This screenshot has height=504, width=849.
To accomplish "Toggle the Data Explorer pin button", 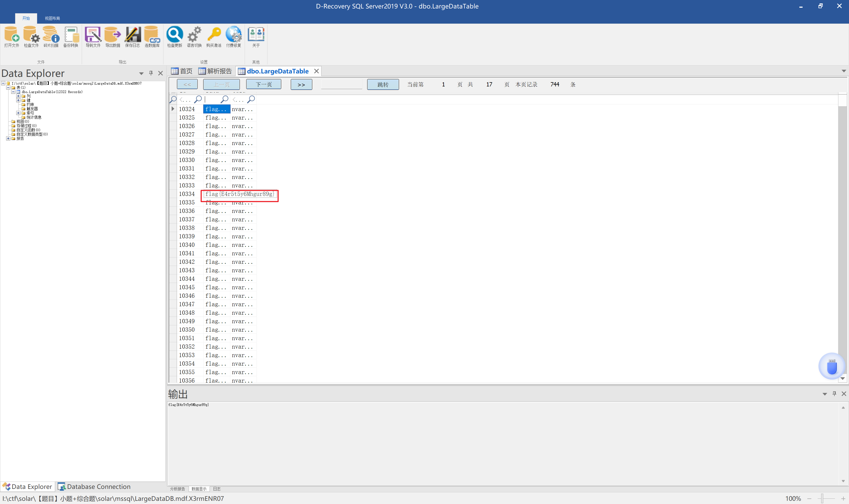I will (x=151, y=73).
